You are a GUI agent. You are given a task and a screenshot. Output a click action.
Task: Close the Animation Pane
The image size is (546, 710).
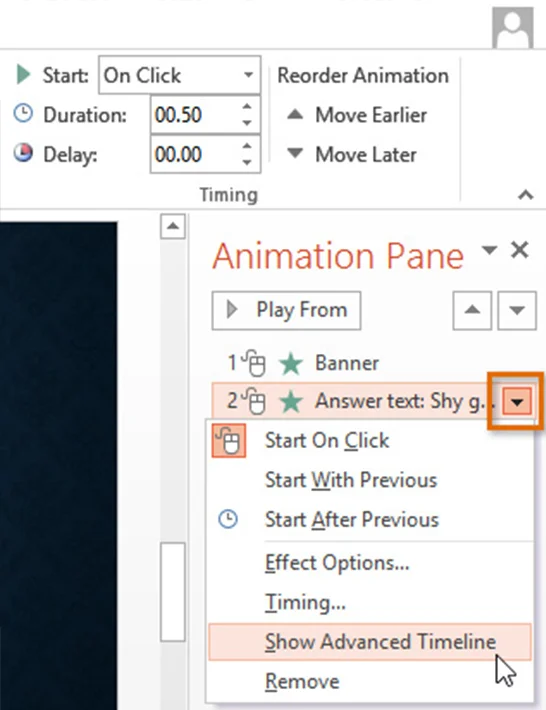[x=520, y=250]
